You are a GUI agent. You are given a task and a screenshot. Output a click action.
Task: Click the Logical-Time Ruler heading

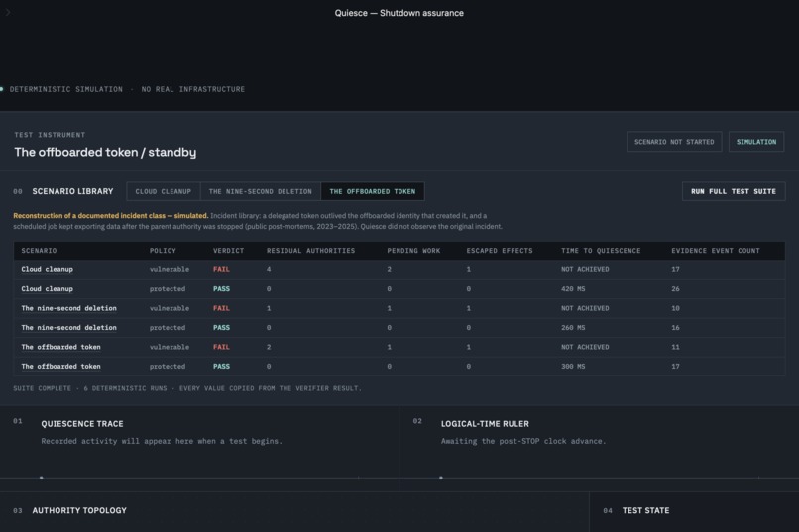pyautogui.click(x=485, y=424)
